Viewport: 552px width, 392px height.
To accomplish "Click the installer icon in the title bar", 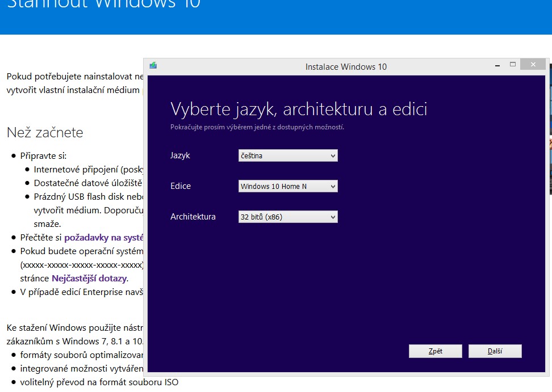I will point(153,66).
